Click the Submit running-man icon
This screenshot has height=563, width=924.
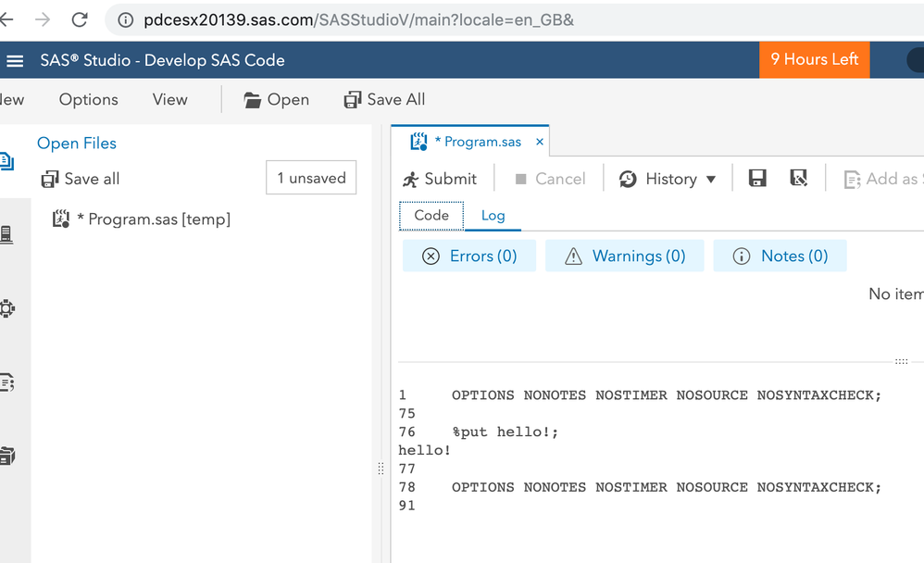coord(411,179)
